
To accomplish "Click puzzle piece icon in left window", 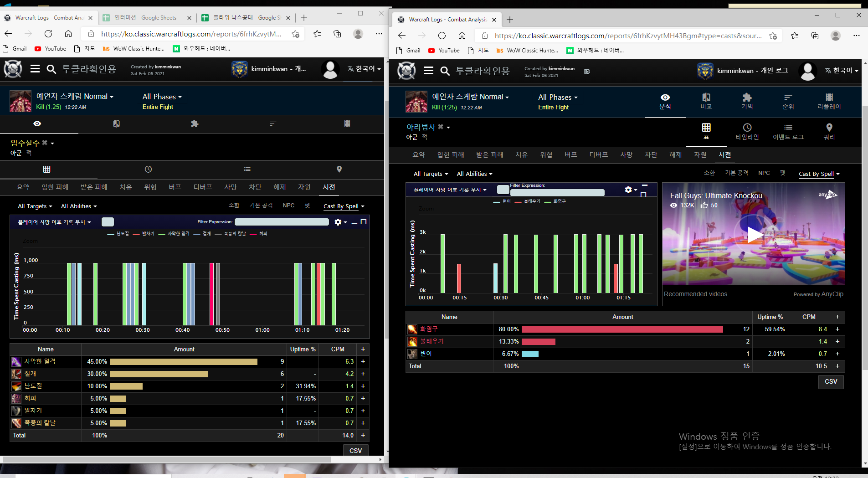I will point(195,123).
